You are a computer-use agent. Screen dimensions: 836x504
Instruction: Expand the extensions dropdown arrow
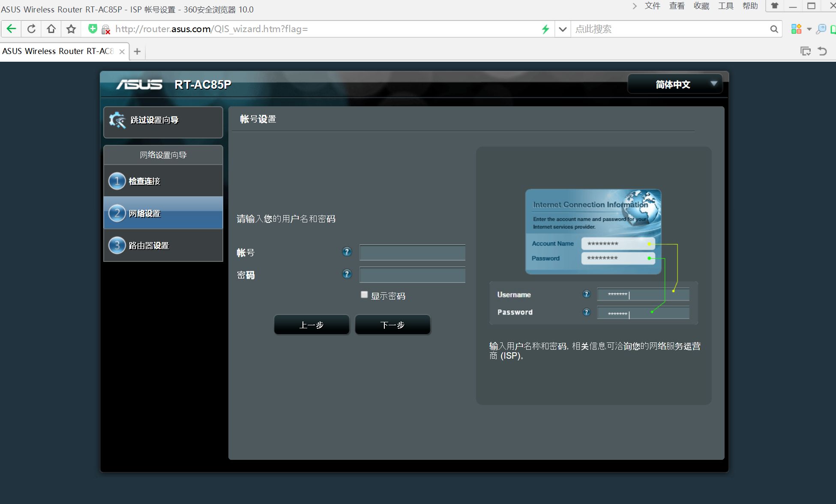click(x=809, y=29)
